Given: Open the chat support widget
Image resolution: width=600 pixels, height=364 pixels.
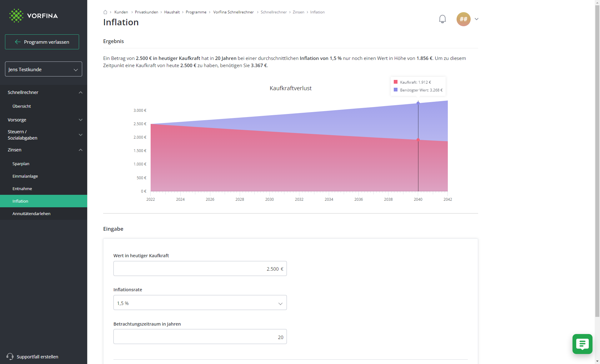Looking at the screenshot, I should pos(582,344).
